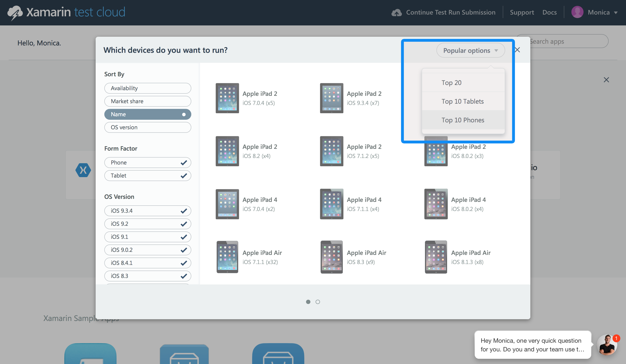Focus the Search apps field

tap(562, 41)
